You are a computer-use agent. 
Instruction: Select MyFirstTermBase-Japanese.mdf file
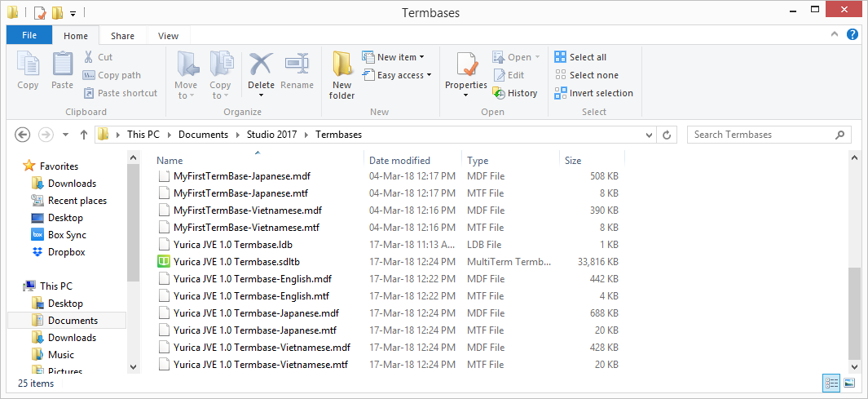(x=241, y=176)
